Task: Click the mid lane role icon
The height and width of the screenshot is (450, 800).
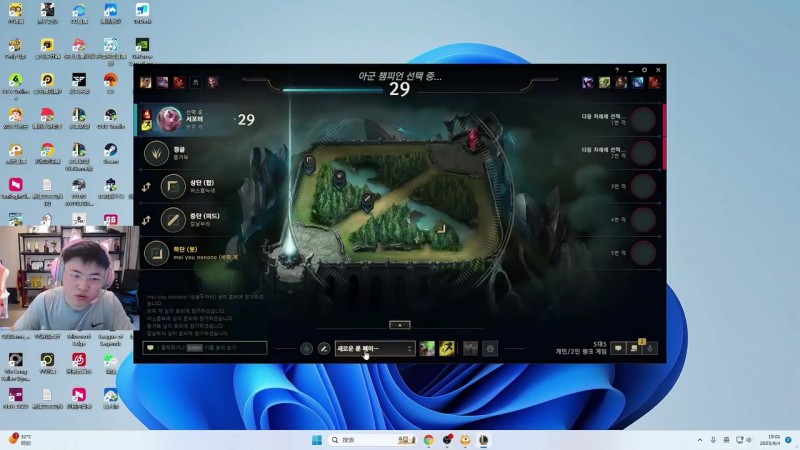Action: (174, 219)
